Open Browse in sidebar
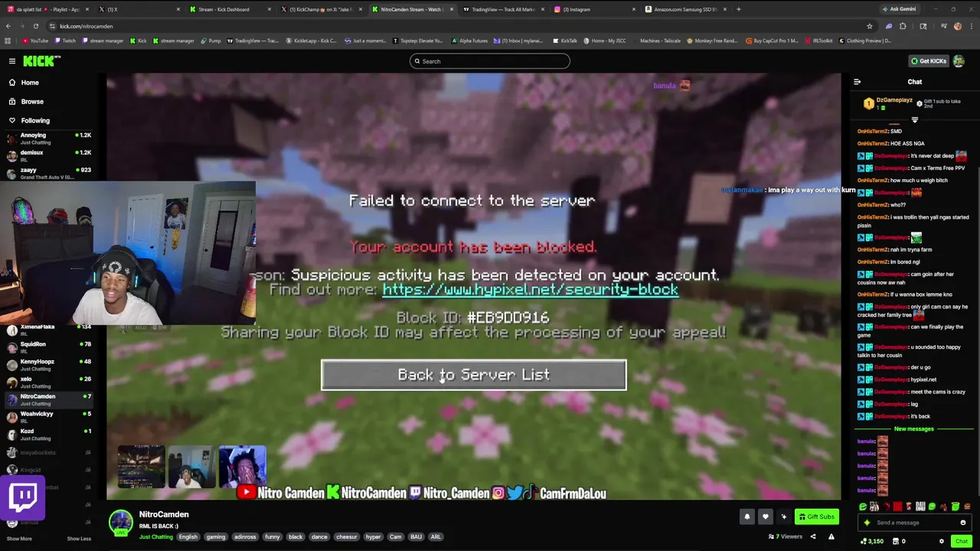This screenshot has height=551, width=980. [32, 102]
